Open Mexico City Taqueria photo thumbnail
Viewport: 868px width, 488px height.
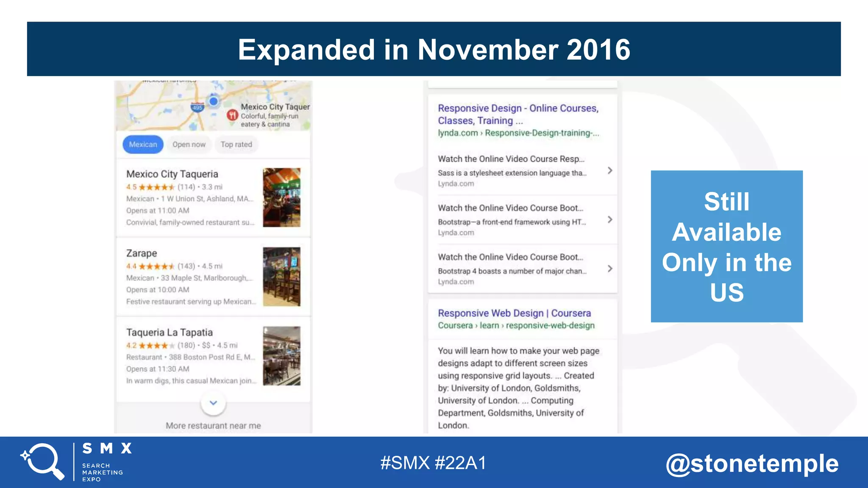click(281, 197)
